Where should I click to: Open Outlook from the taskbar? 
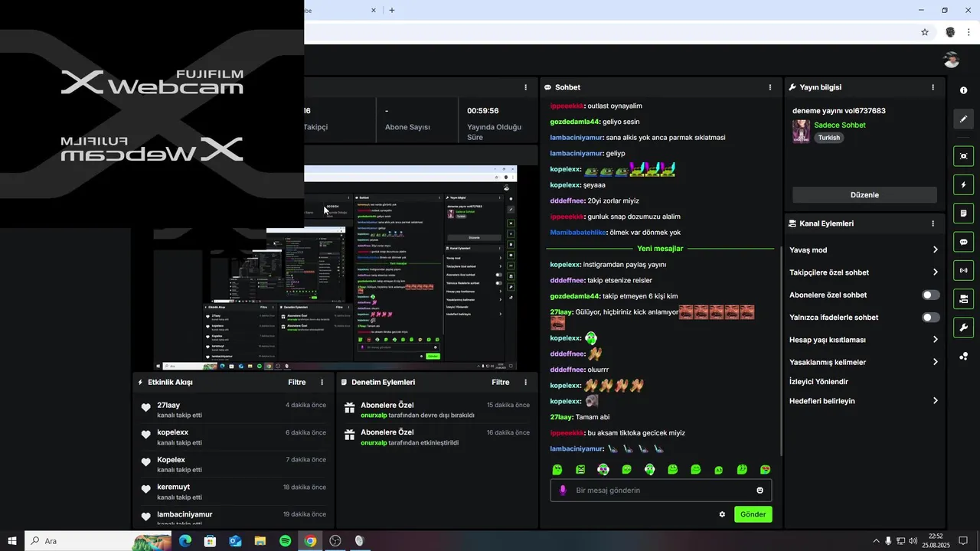pos(235,541)
